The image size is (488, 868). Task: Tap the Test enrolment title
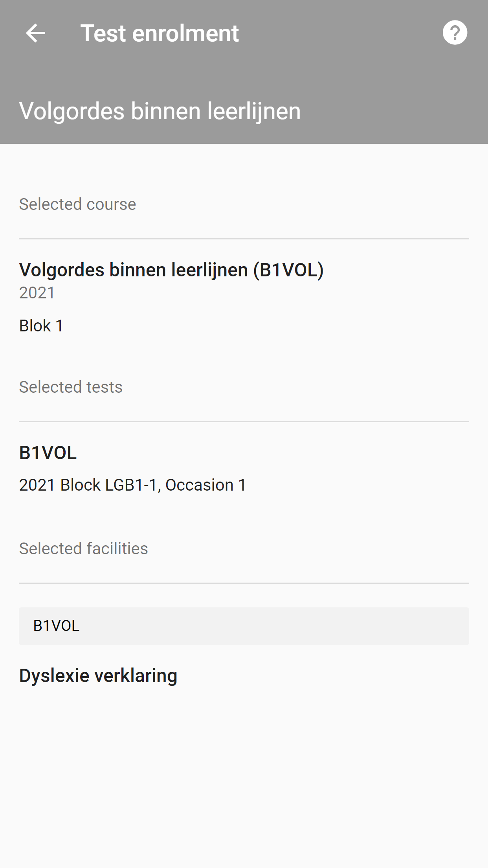pos(160,33)
